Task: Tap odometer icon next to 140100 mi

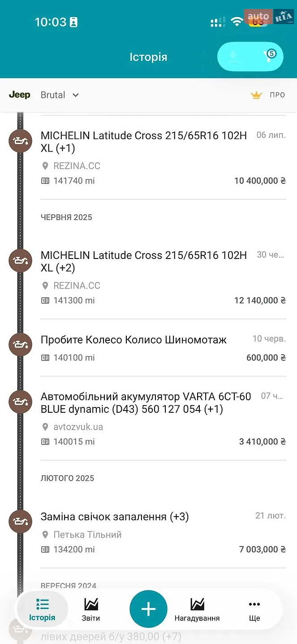Action: point(45,358)
